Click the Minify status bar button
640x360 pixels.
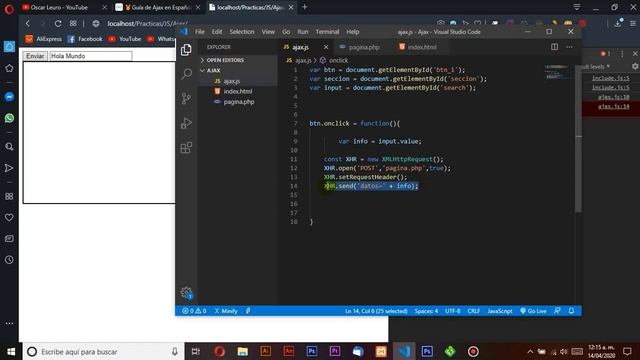click(x=226, y=311)
